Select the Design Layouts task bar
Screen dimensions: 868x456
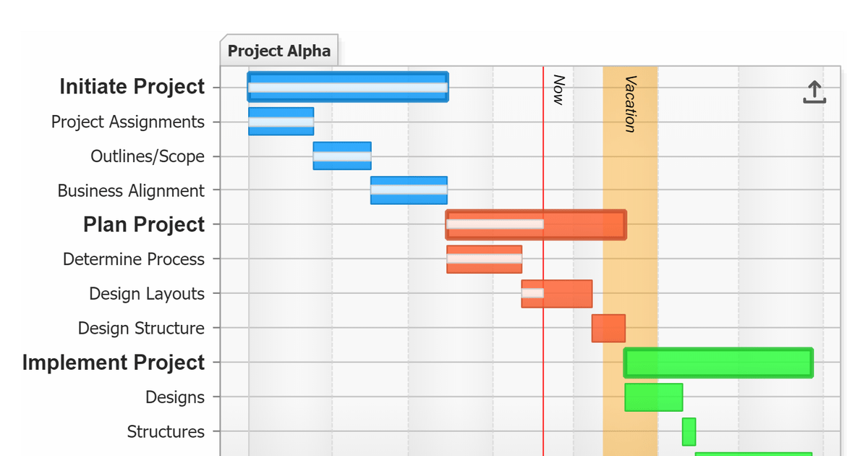(x=556, y=293)
